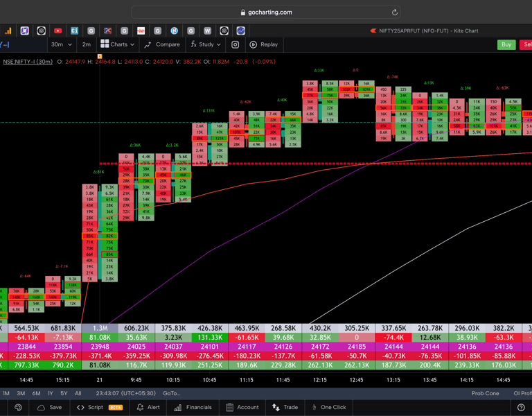Click the red dashed horizontal level line
This screenshot has width=532, height=416.
click(x=316, y=164)
